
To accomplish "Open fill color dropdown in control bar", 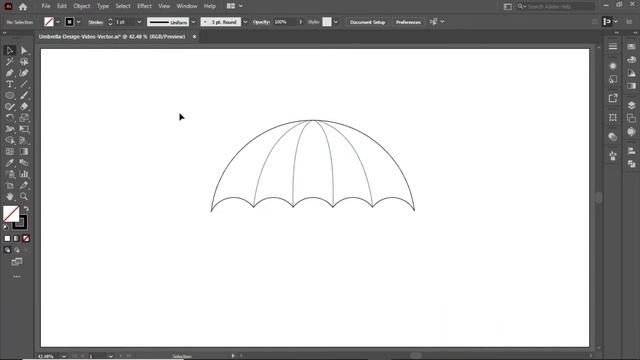I will 58,22.
